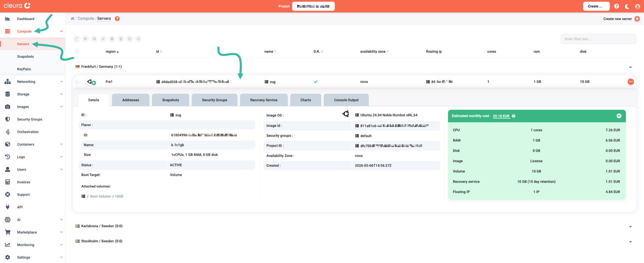This screenshot has width=644, height=263.
Task: Open Snapshots under Compute in sidebar
Action: [25, 57]
